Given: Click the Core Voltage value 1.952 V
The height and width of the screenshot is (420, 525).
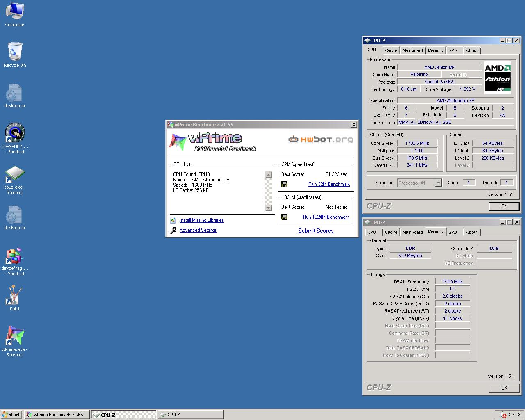Looking at the screenshot, I should (468, 89).
